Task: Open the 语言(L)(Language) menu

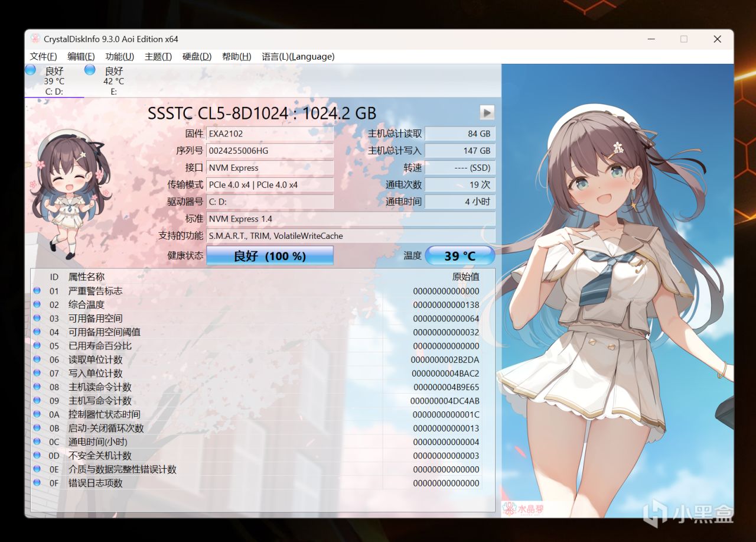Action: pos(298,57)
